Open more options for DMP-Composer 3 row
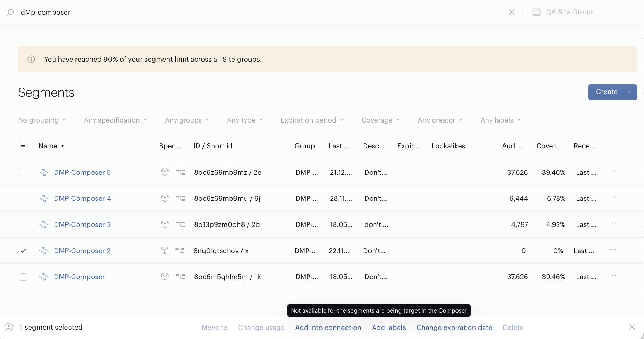The height and width of the screenshot is (339, 644). 615,223
